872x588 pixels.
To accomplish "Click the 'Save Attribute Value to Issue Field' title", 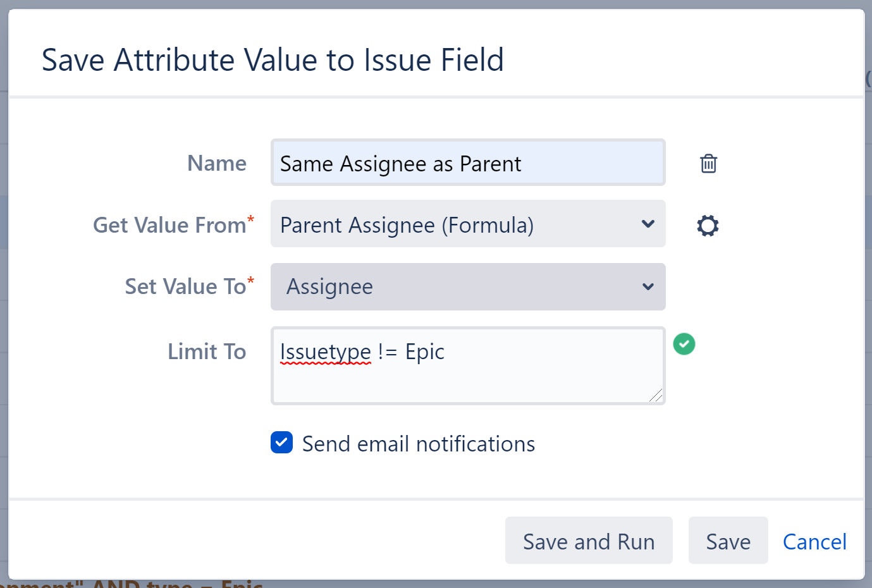I will [273, 60].
